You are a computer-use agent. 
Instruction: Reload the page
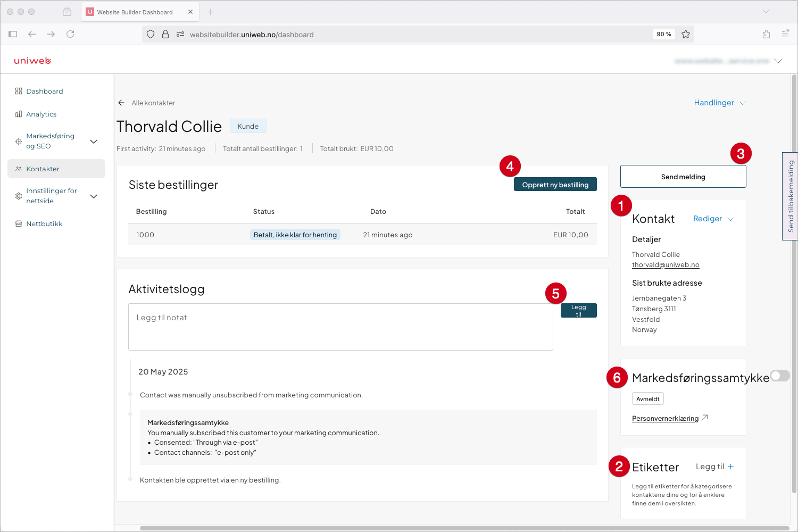coord(70,34)
